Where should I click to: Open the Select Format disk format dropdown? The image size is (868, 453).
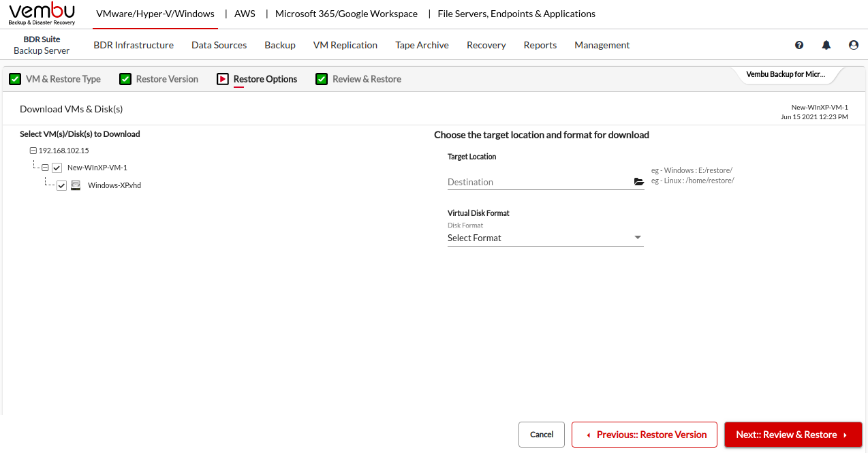pyautogui.click(x=545, y=238)
